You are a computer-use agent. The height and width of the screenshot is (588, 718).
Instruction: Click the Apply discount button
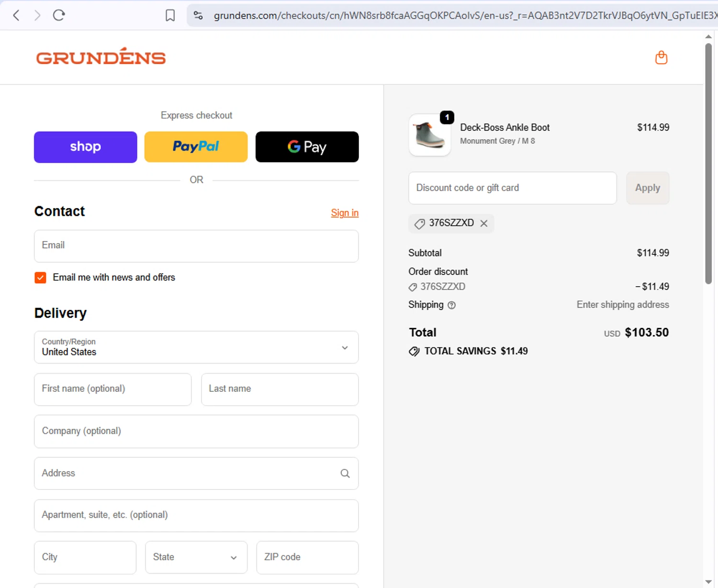coord(648,188)
